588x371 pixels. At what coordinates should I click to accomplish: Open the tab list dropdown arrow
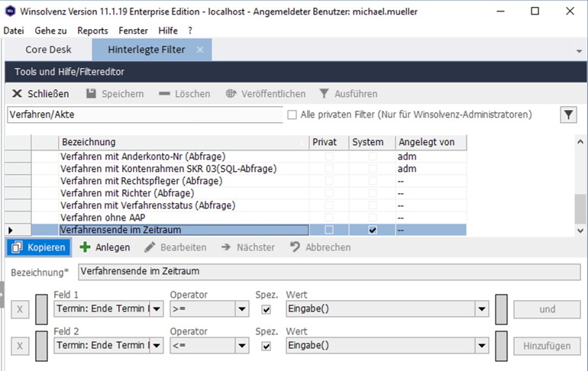[579, 51]
